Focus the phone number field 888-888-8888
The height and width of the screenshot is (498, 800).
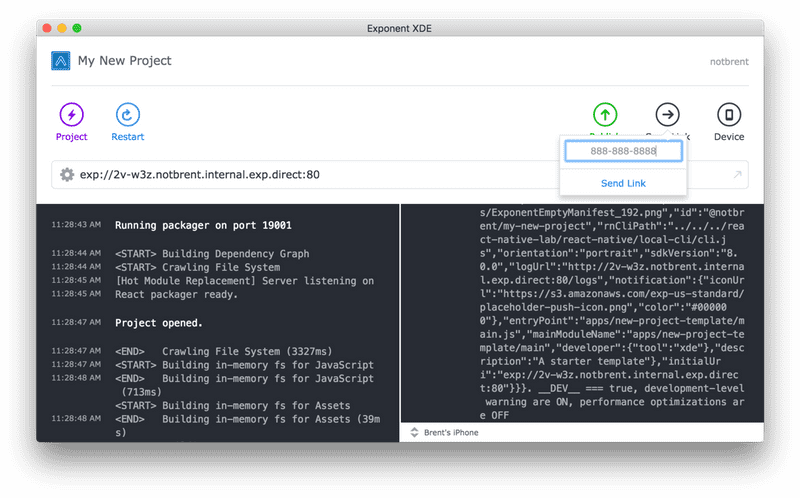pyautogui.click(x=623, y=151)
